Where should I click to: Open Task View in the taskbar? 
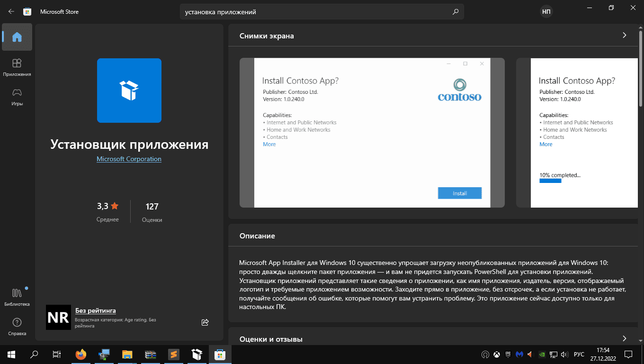pos(57,354)
